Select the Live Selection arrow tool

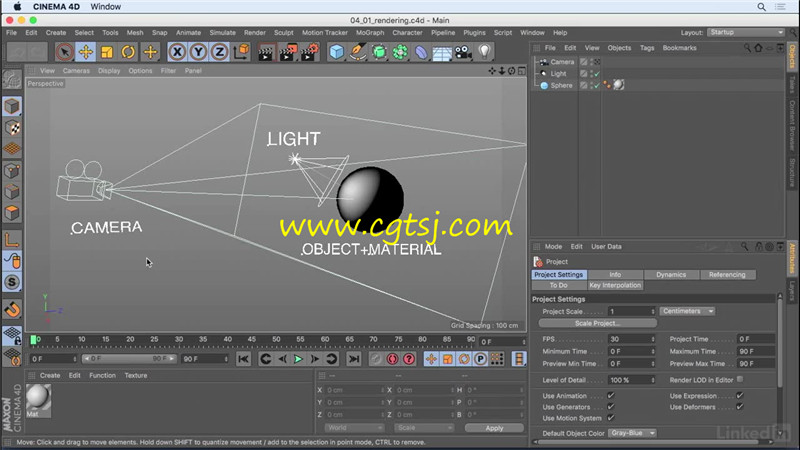tap(64, 52)
